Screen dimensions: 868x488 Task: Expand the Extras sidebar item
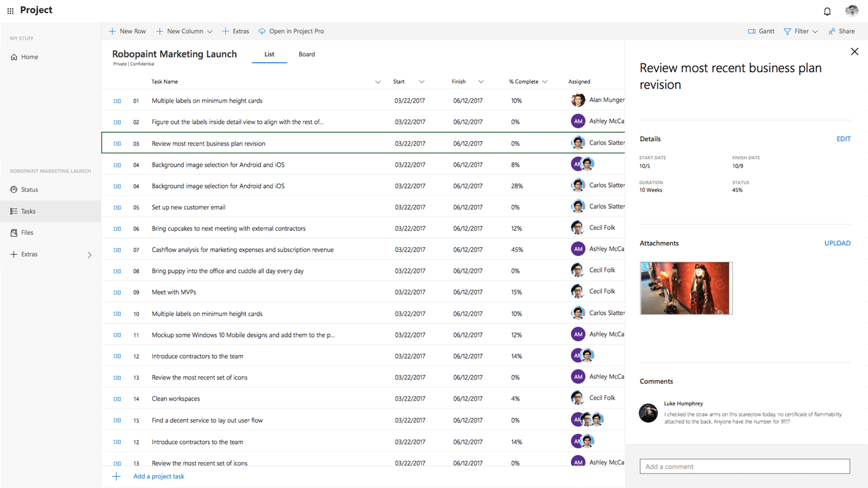[89, 254]
